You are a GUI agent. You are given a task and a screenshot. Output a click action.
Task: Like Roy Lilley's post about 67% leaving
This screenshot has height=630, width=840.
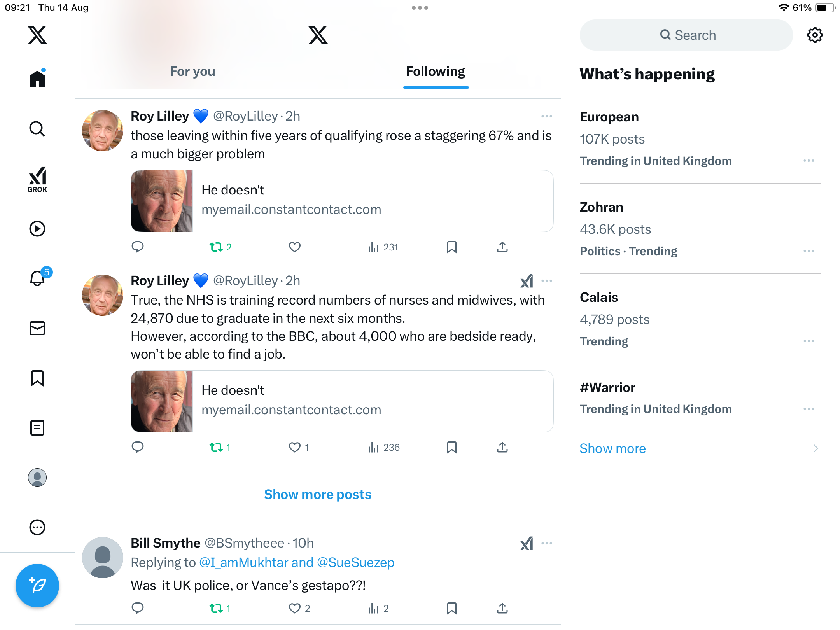point(294,247)
